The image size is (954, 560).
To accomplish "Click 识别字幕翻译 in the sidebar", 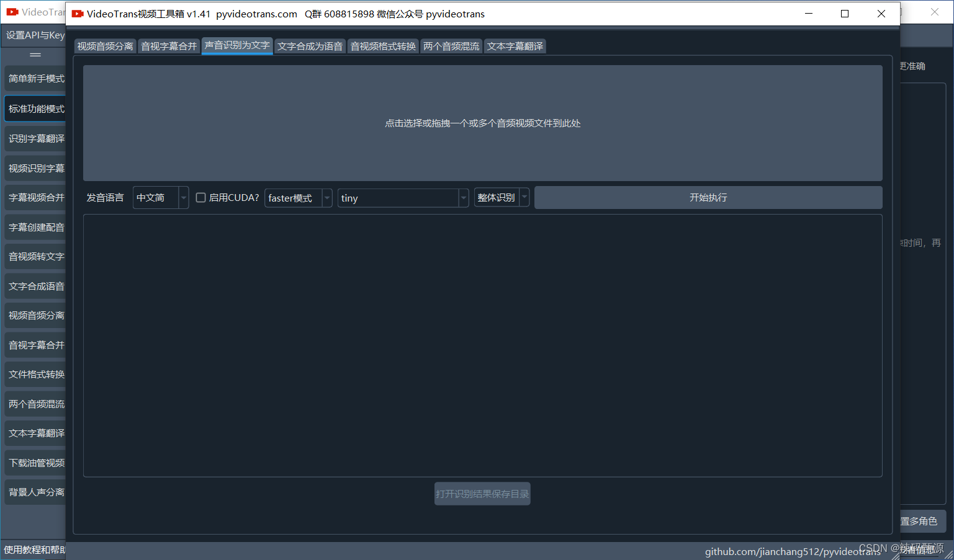I will pyautogui.click(x=35, y=139).
